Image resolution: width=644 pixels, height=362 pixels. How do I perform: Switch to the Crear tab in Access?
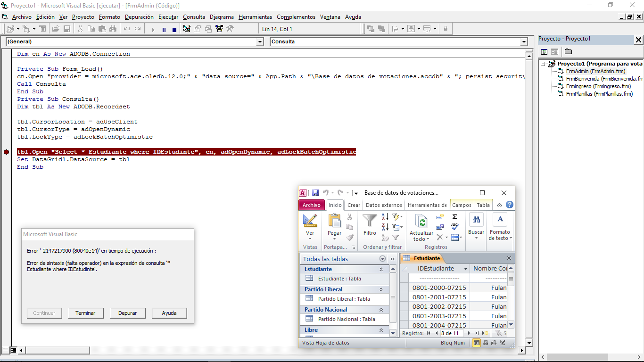(x=354, y=205)
